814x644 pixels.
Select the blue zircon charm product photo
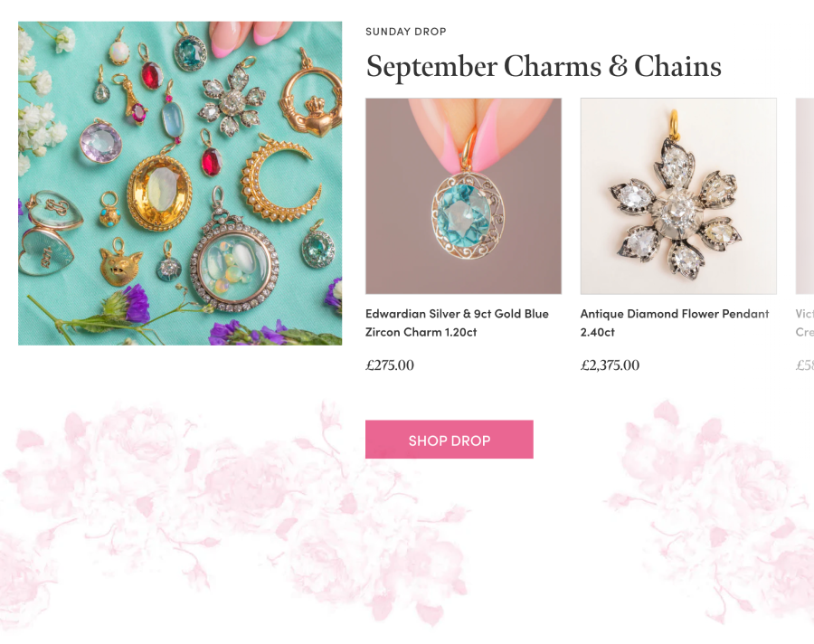(463, 196)
